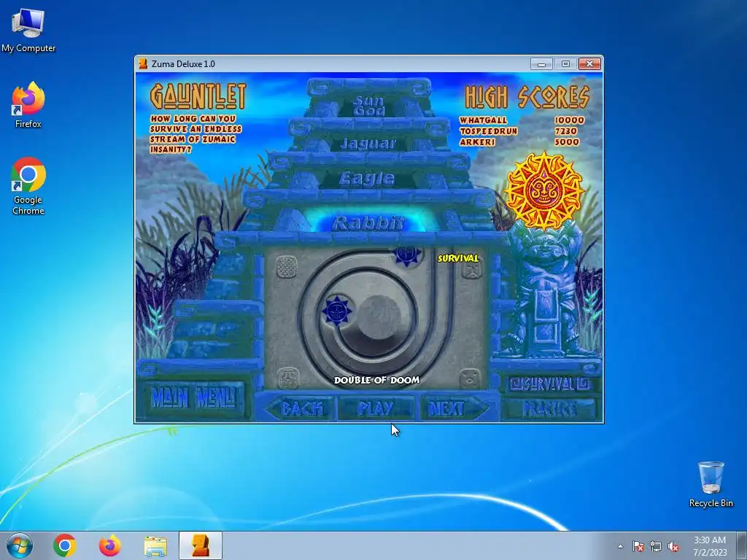Open My Computer desktop icon
The image size is (747, 560).
pos(28,30)
